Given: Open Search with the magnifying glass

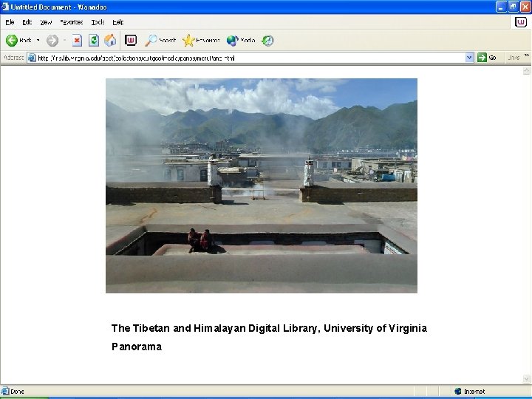Looking at the screenshot, I should click(x=160, y=41).
